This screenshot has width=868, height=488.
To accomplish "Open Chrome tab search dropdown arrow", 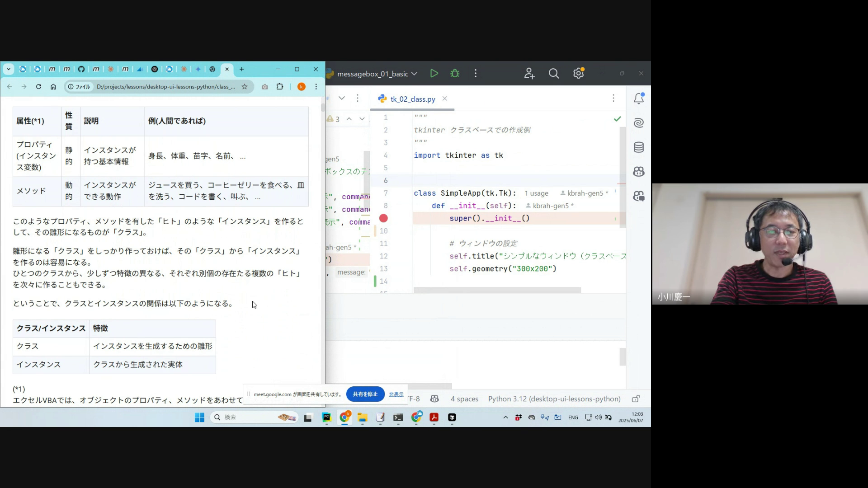I will [x=9, y=69].
